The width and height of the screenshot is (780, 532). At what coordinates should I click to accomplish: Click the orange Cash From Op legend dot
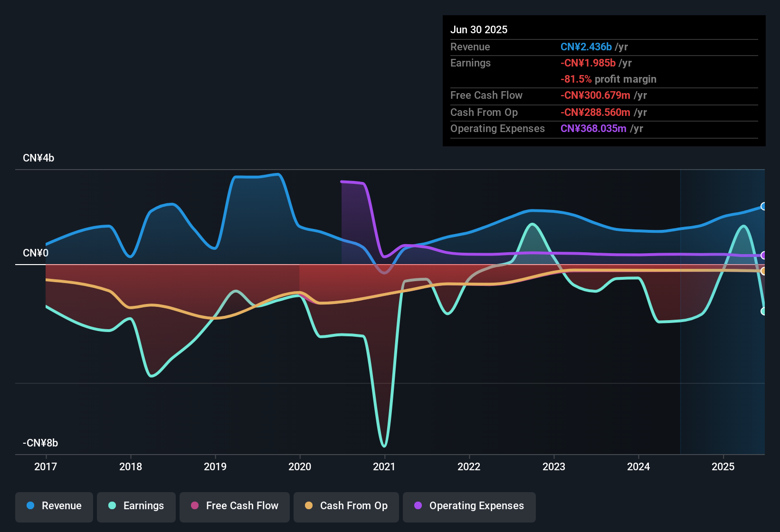point(308,506)
